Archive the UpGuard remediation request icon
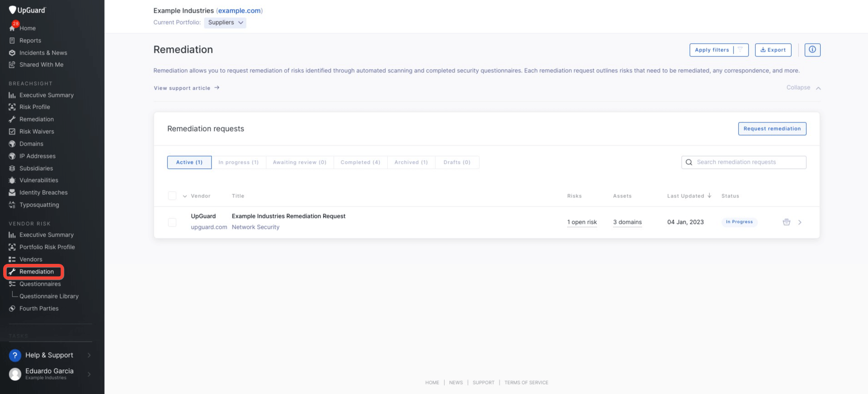 [786, 222]
